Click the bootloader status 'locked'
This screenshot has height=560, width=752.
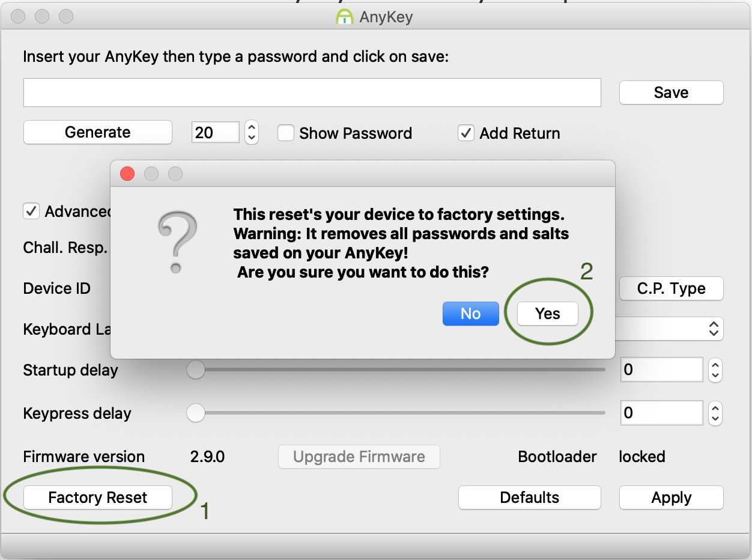(642, 457)
